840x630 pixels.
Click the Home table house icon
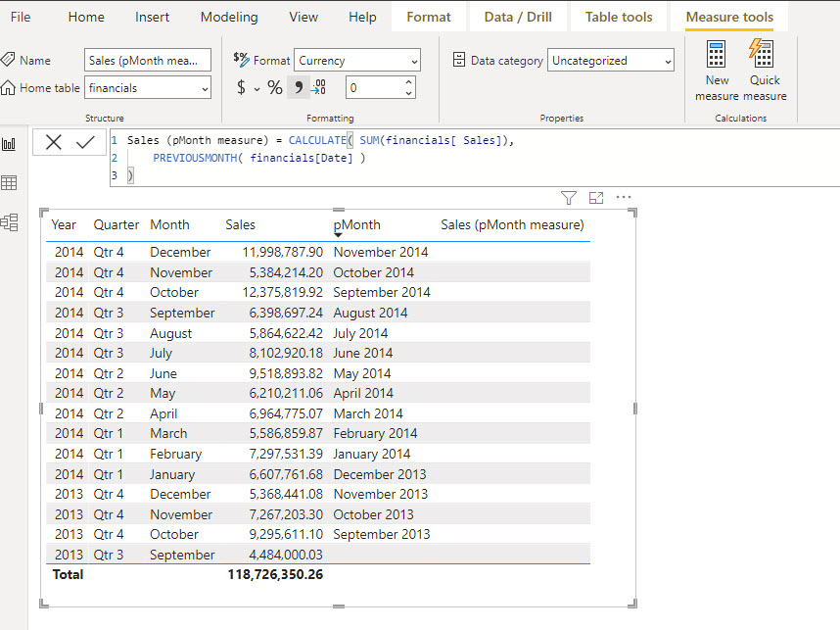click(8, 87)
